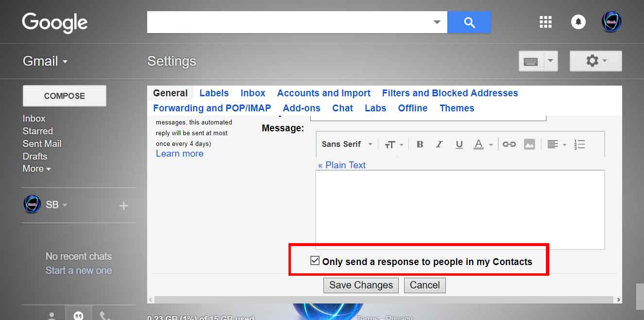Insert an image into the message
The image size is (644, 320).
[529, 144]
